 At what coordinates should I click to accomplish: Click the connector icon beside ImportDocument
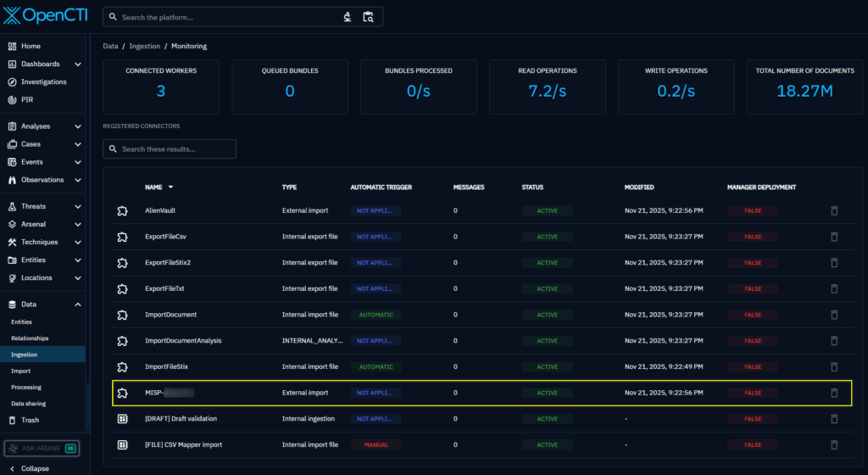tap(122, 315)
